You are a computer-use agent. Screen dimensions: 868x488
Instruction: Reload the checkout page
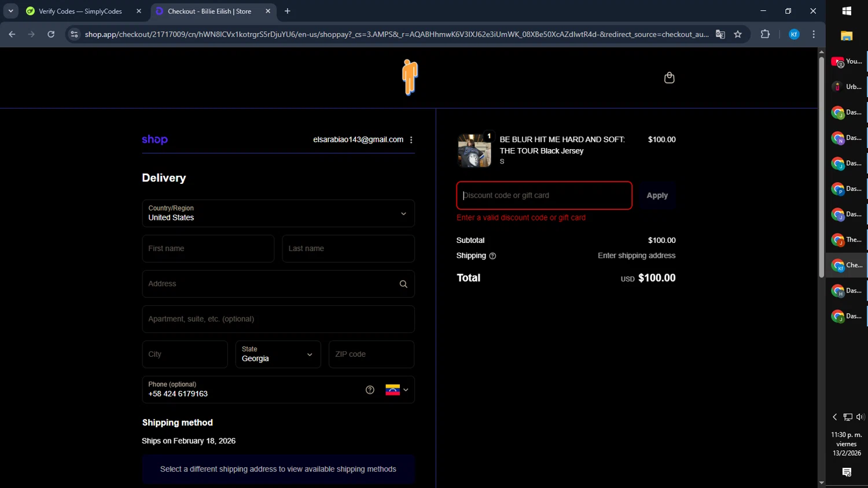51,34
